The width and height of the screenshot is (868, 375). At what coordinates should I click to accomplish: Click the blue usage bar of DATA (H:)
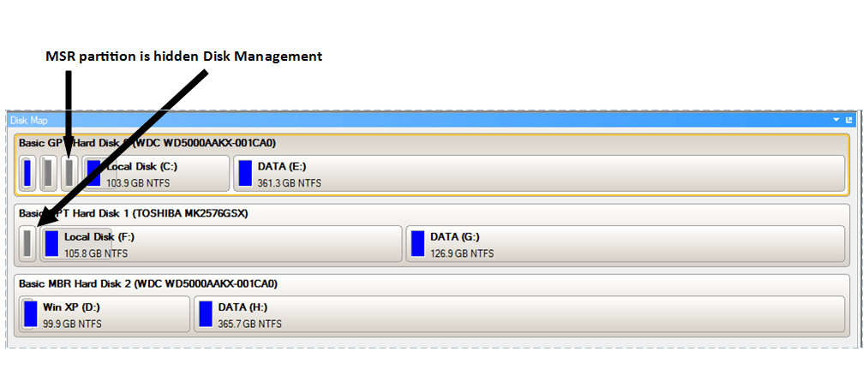coord(206,313)
